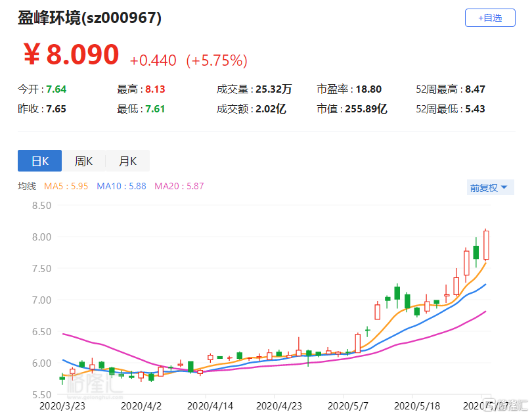
Task: Click the percent change (+5.75%)
Action: pyautogui.click(x=217, y=60)
